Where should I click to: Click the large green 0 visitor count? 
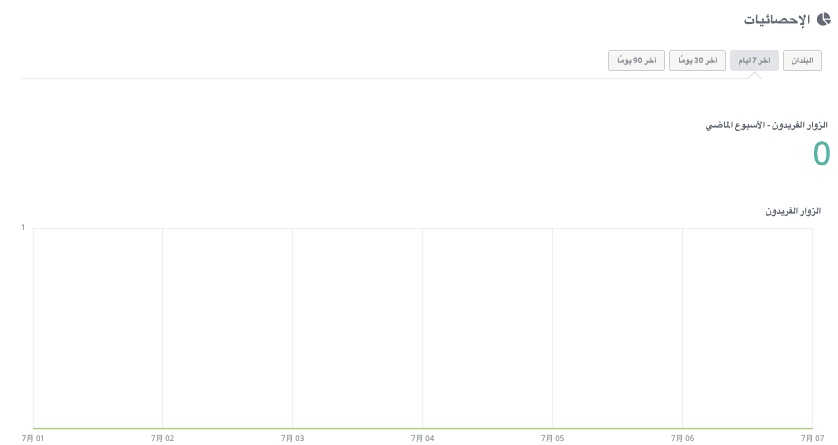pyautogui.click(x=821, y=154)
